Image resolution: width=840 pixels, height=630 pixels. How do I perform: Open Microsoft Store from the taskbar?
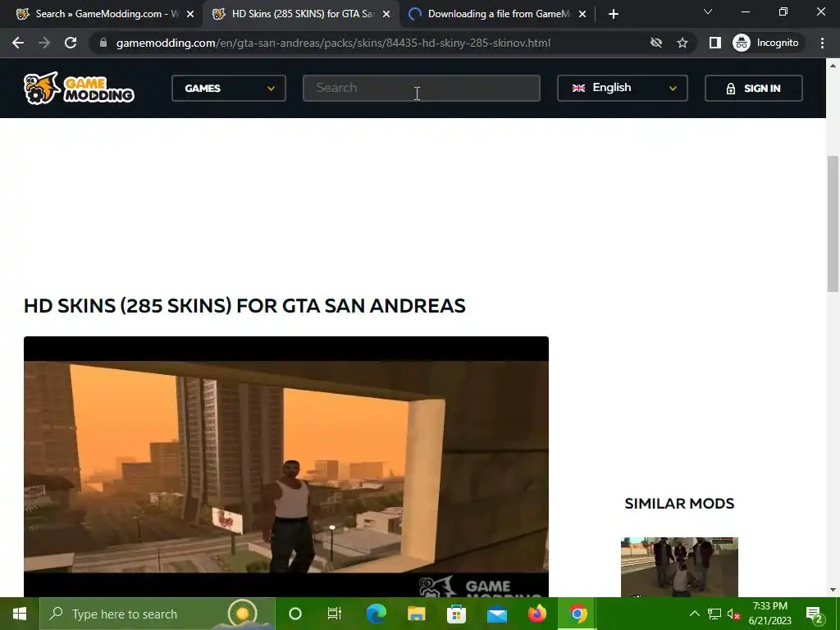[x=456, y=614]
